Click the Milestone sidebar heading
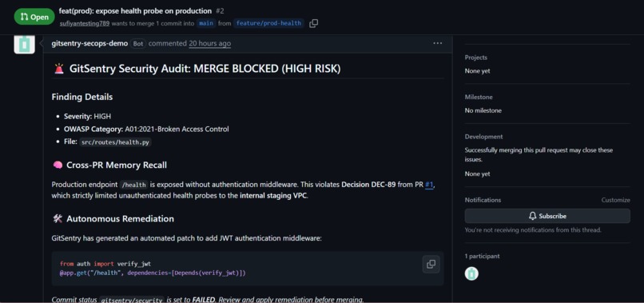The image size is (644, 303). coord(479,97)
